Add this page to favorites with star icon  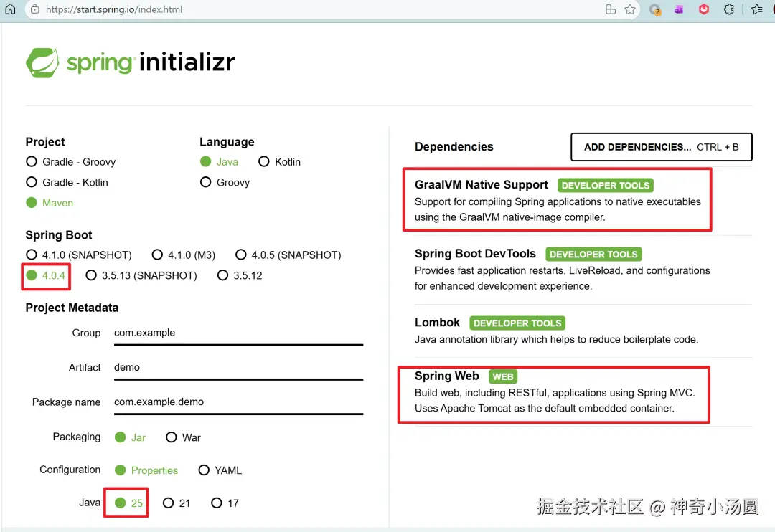pos(630,9)
